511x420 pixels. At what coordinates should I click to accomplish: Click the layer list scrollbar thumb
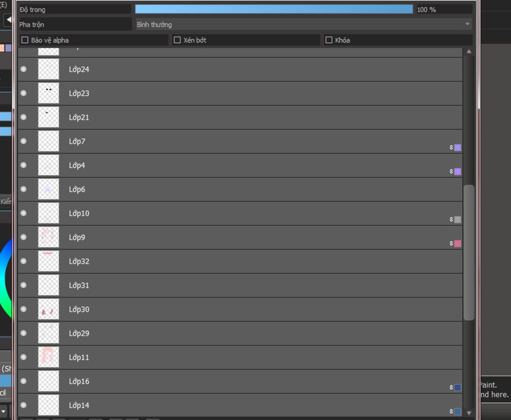(x=469, y=253)
